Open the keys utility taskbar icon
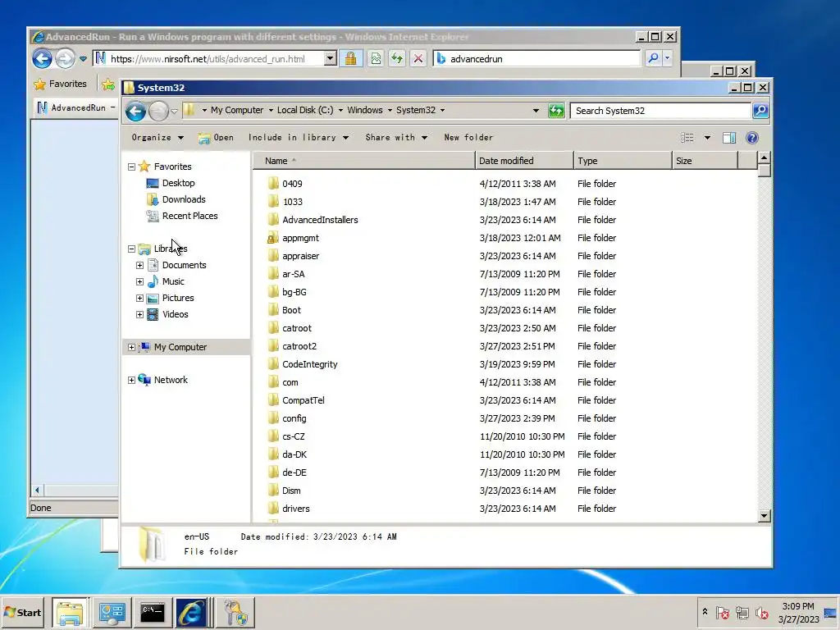 pos(235,612)
